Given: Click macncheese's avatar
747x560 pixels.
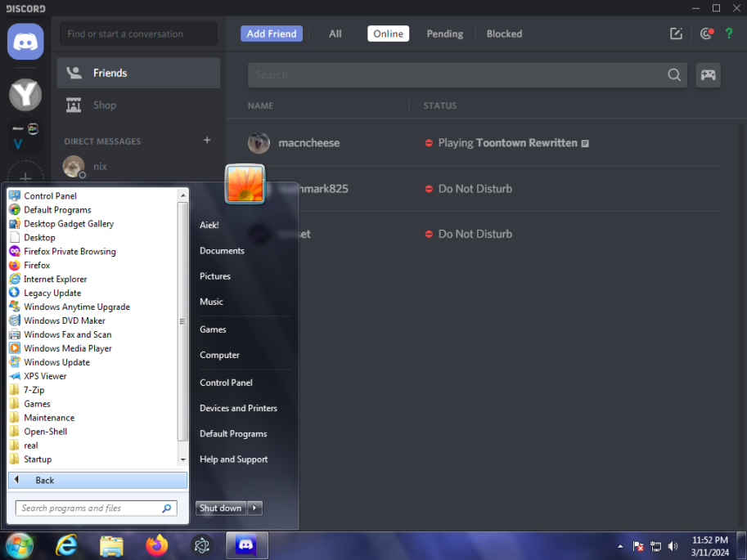Looking at the screenshot, I should 259,143.
